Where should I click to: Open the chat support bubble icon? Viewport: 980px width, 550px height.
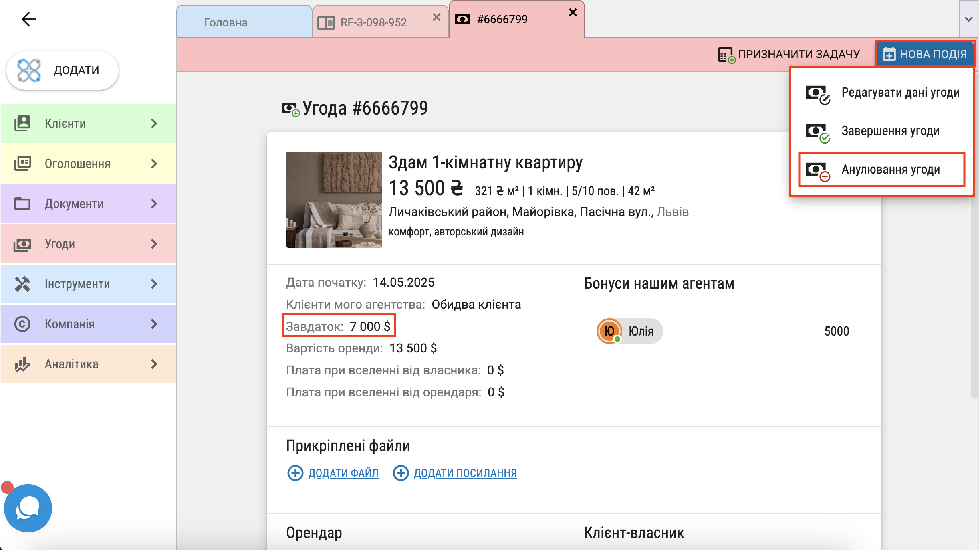tap(28, 508)
